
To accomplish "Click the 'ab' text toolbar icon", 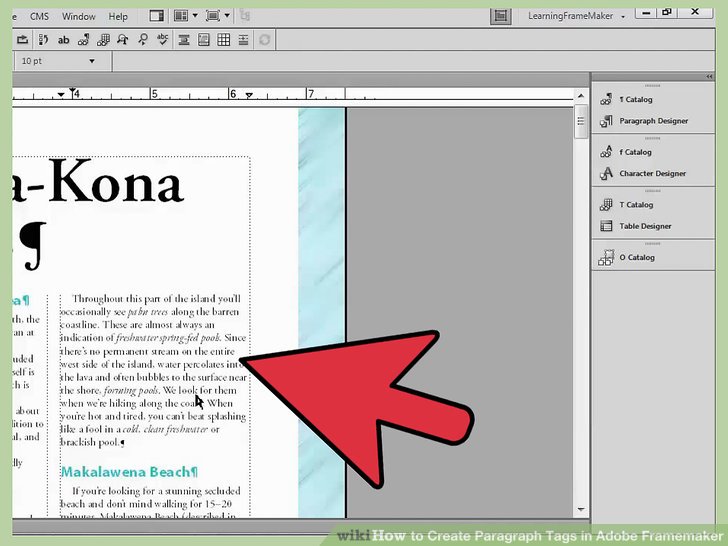I will coord(64,40).
